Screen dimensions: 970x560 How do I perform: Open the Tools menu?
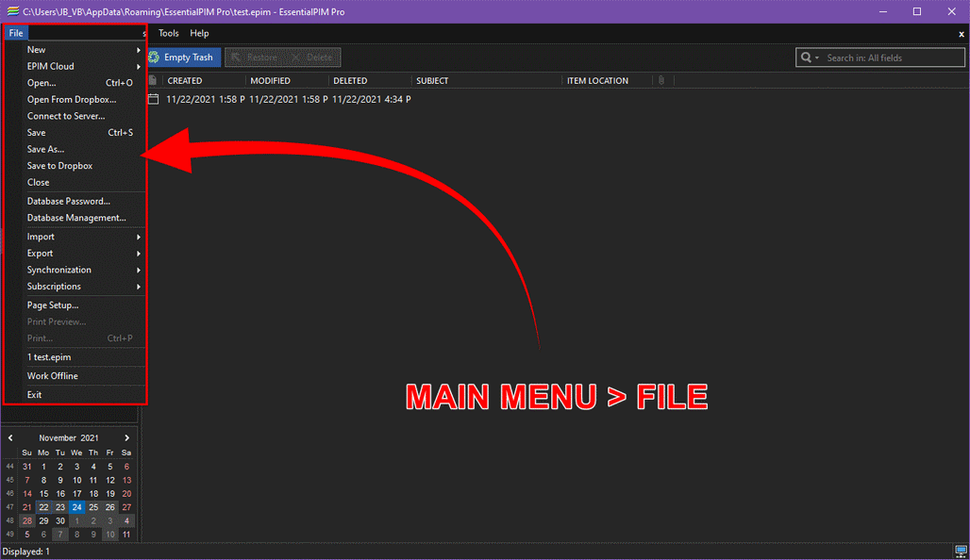point(168,33)
